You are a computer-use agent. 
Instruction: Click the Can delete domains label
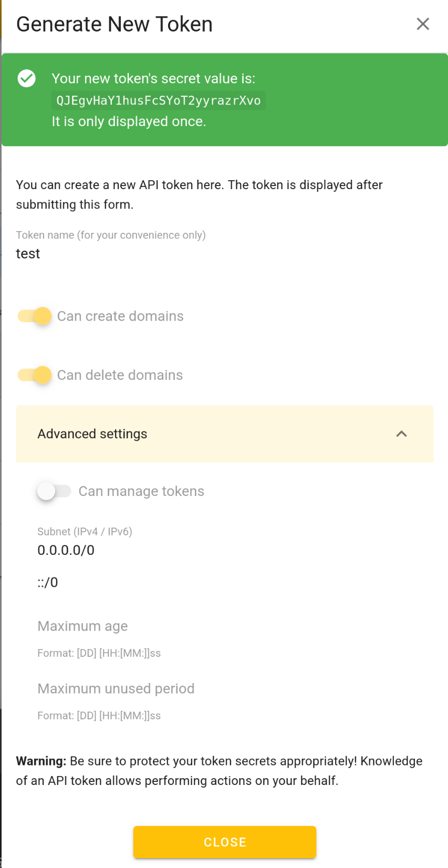[120, 375]
